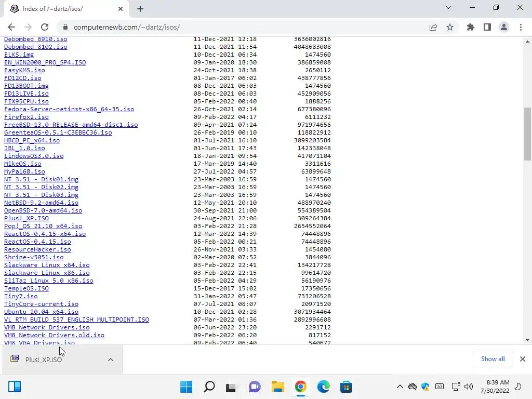
Task: Download Slackware_Linux_x86.iso
Action: 47,273
